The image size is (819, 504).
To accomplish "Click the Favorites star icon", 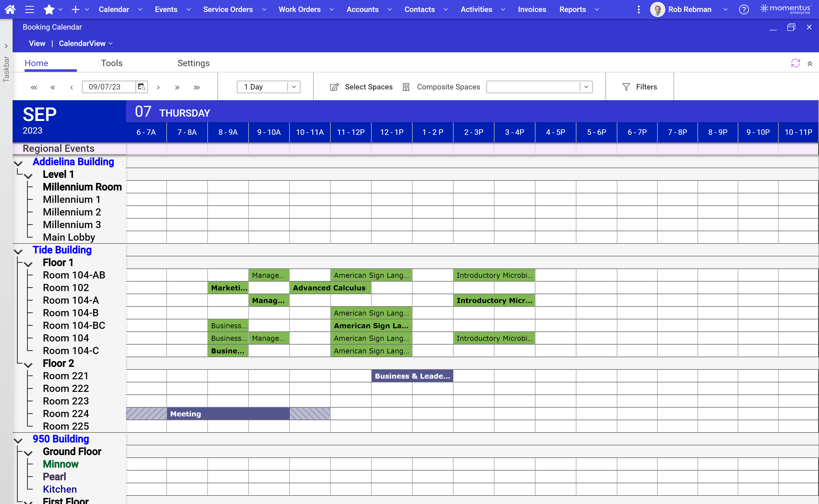I will coord(49,9).
